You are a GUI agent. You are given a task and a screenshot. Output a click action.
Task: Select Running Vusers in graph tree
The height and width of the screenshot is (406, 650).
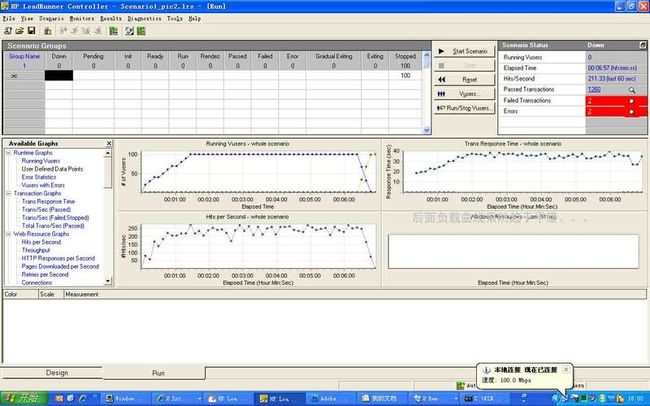point(41,161)
